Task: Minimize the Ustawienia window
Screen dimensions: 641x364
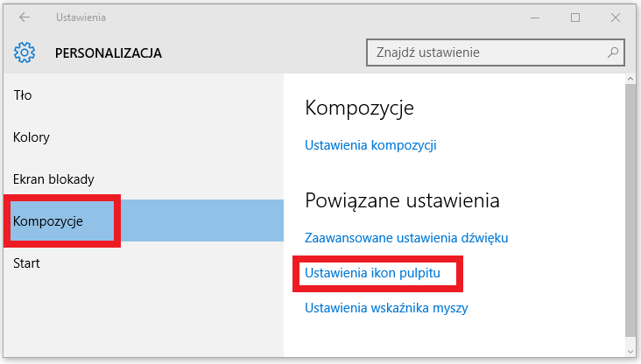Action: click(535, 17)
